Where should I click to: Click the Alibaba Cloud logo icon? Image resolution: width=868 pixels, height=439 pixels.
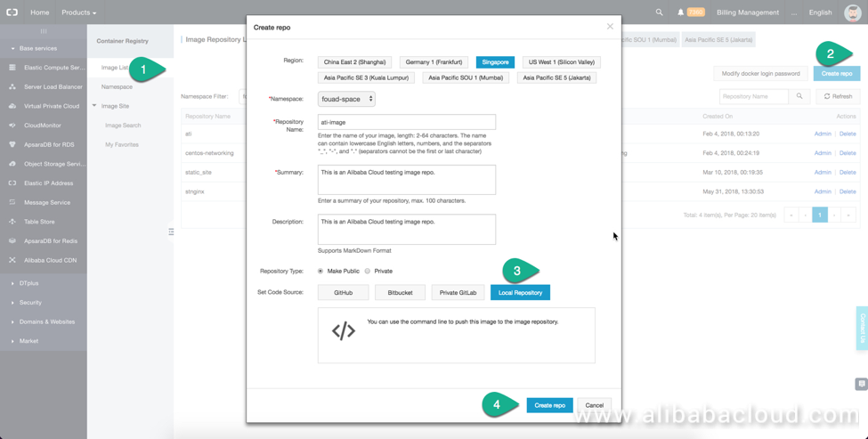point(12,12)
